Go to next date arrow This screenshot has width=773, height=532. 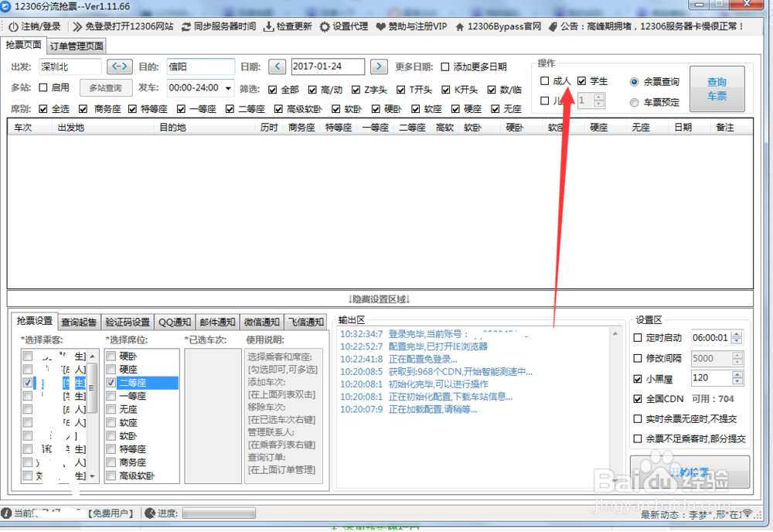point(379,66)
